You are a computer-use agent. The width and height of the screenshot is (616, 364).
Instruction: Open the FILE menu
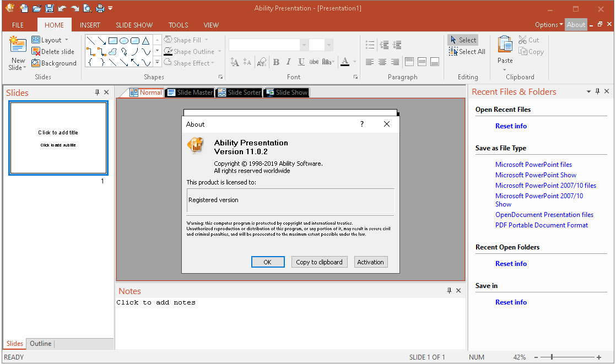[18, 25]
